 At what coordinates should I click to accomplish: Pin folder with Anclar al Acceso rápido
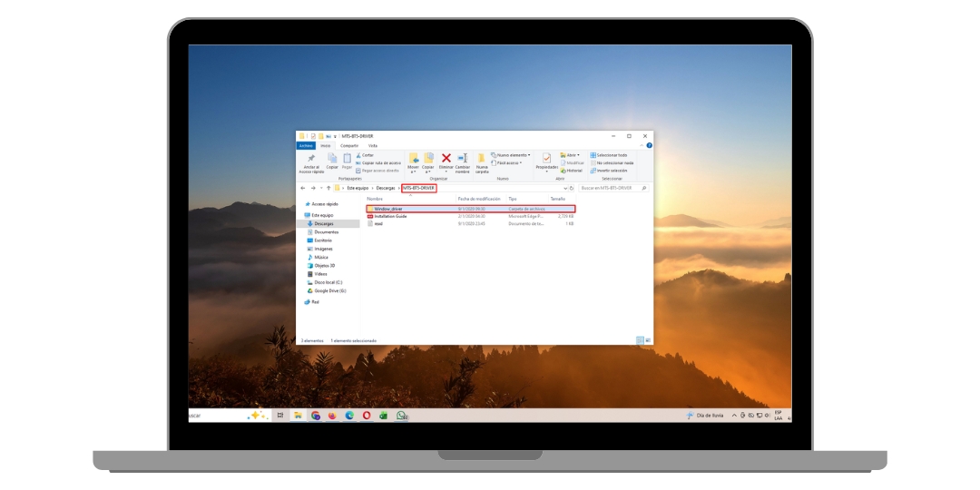(311, 161)
